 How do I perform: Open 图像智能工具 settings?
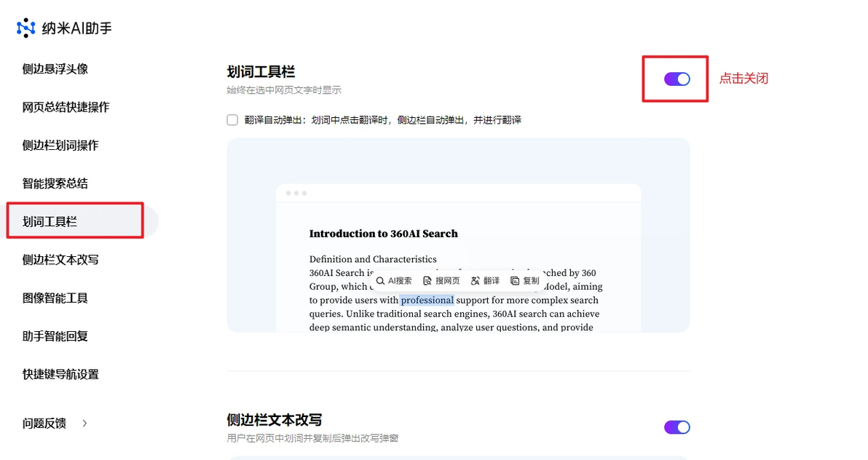point(55,298)
